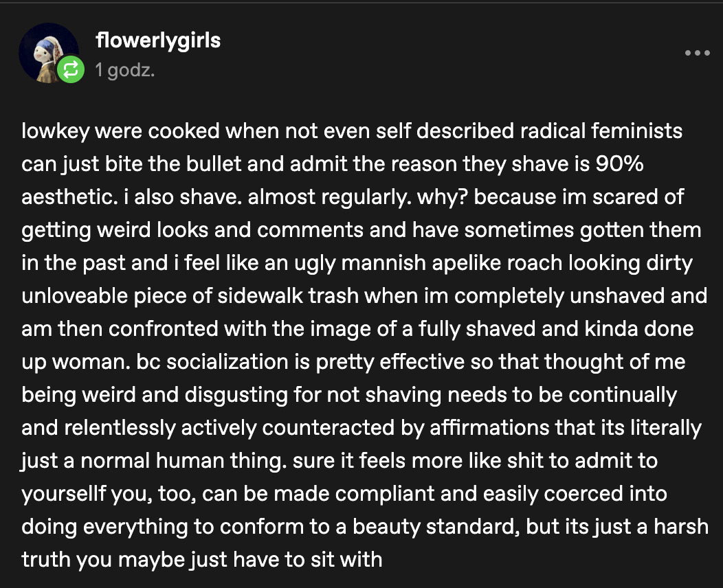The image size is (723, 588).
Task: Click the green reblog badge icon
Action: tap(71, 69)
